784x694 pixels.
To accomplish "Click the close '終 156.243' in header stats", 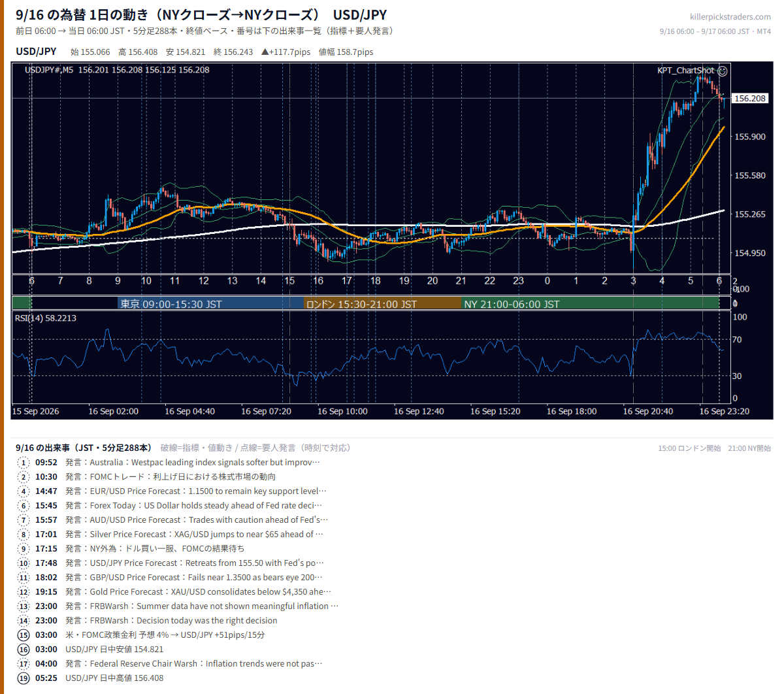I will 233,52.
